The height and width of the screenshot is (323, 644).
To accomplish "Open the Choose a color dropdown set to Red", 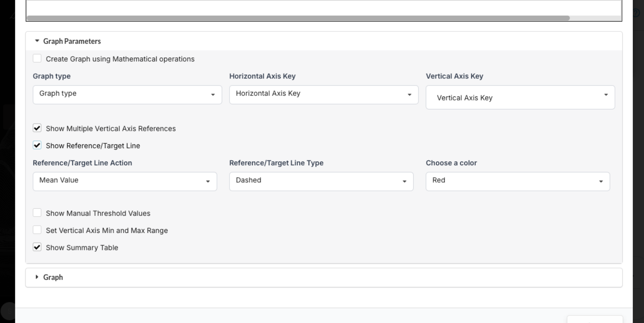I will coord(517,181).
